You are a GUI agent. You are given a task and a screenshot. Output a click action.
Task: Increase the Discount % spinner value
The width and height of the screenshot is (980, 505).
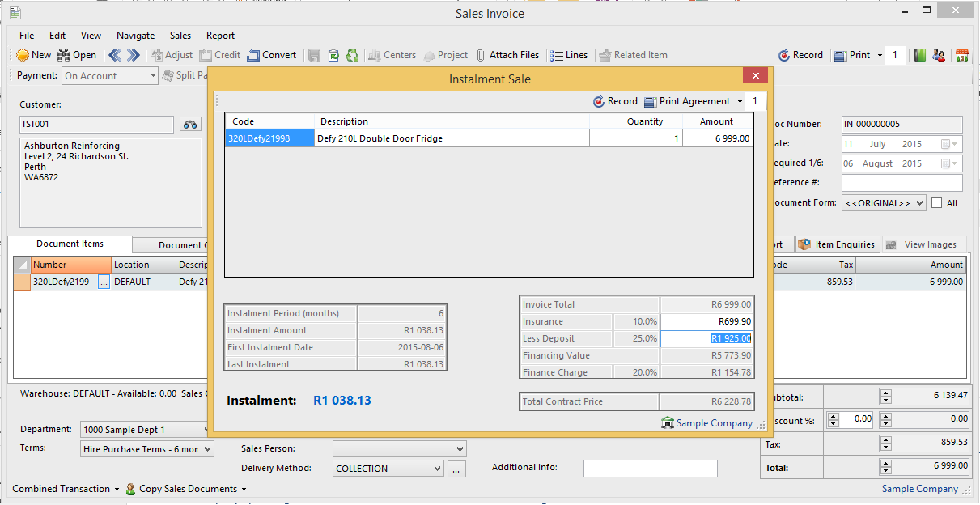pos(833,417)
